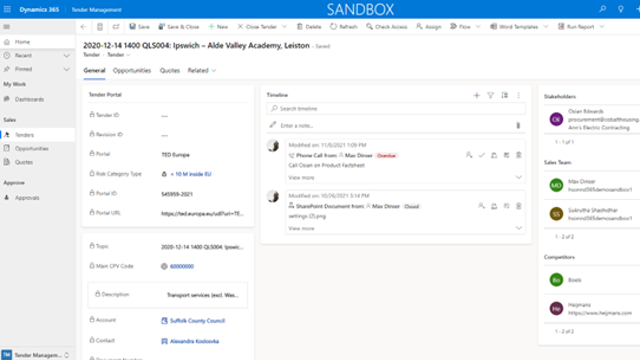Expand the Flow dropdown chevron

(478, 27)
